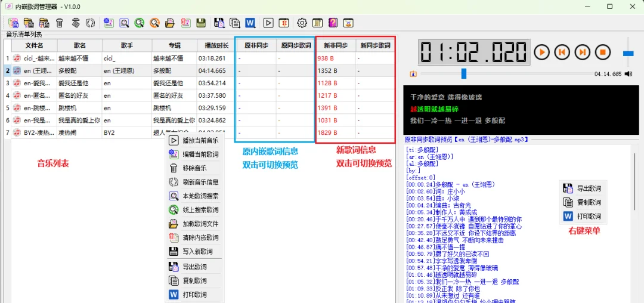Open settings with the gear toolbar icon
The image size is (644, 303).
(x=302, y=23)
